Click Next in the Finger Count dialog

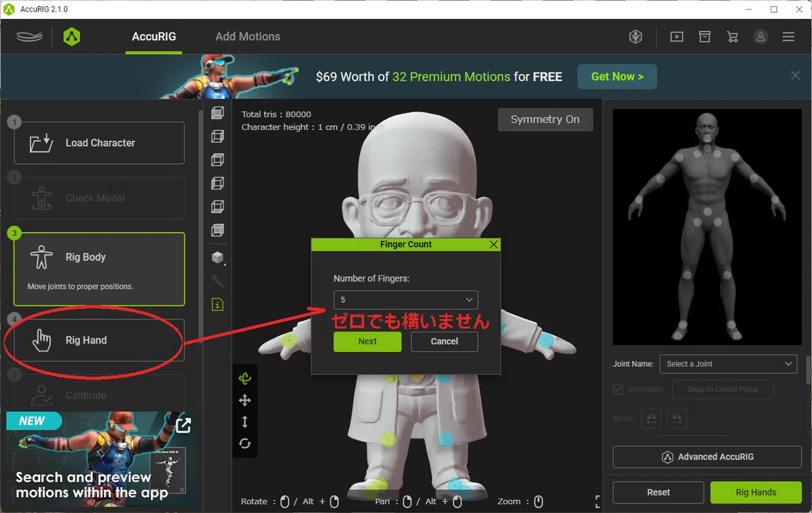pyautogui.click(x=367, y=341)
